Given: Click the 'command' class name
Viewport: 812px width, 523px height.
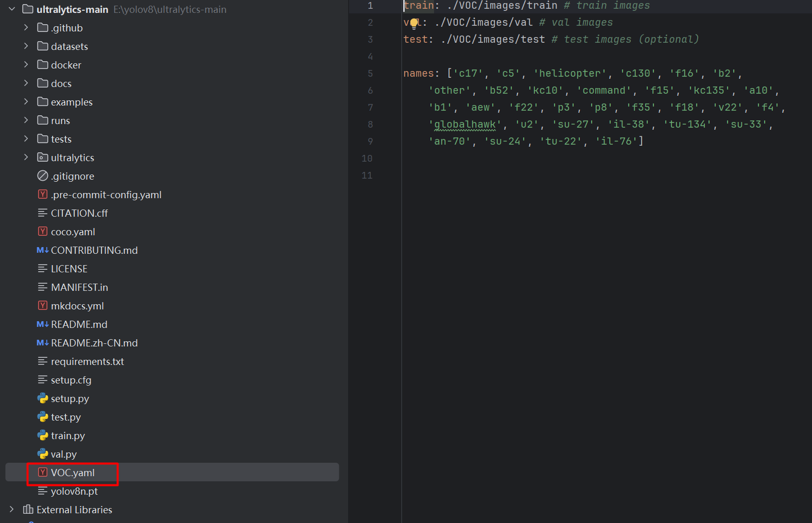Looking at the screenshot, I should (x=603, y=91).
